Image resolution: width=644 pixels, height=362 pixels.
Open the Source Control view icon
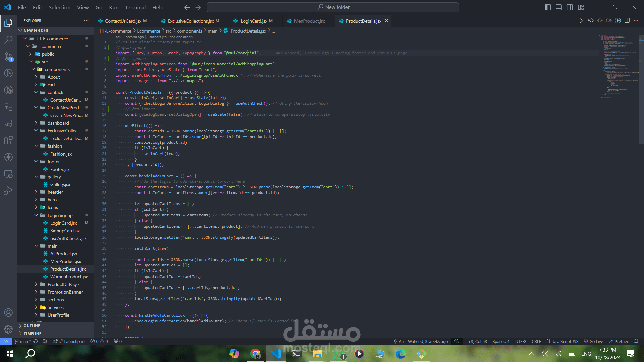click(x=8, y=56)
